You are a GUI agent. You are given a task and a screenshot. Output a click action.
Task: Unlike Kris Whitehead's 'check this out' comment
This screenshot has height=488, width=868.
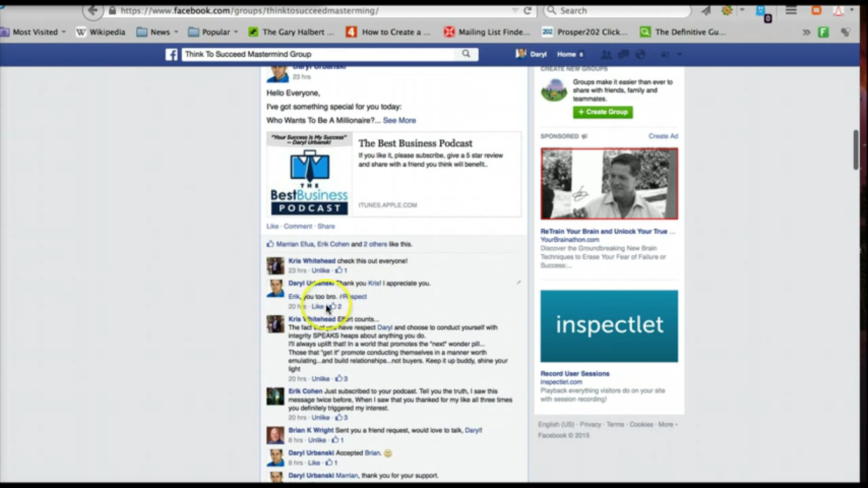click(x=320, y=270)
